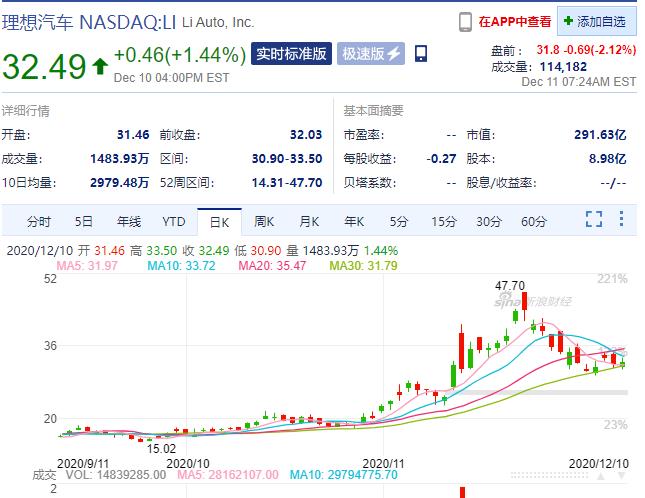Click the 2020/12/10 date axis label
This screenshot has height=498, width=645.
tap(599, 463)
